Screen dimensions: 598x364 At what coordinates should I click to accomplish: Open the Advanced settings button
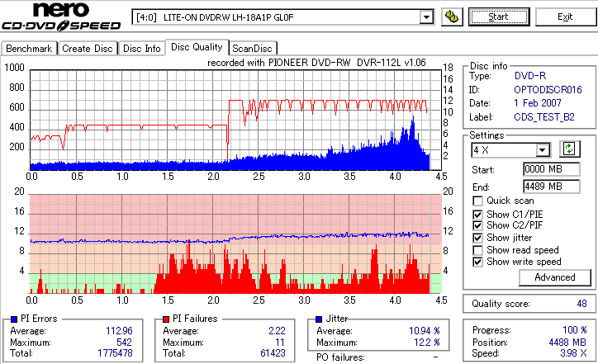pyautogui.click(x=555, y=277)
